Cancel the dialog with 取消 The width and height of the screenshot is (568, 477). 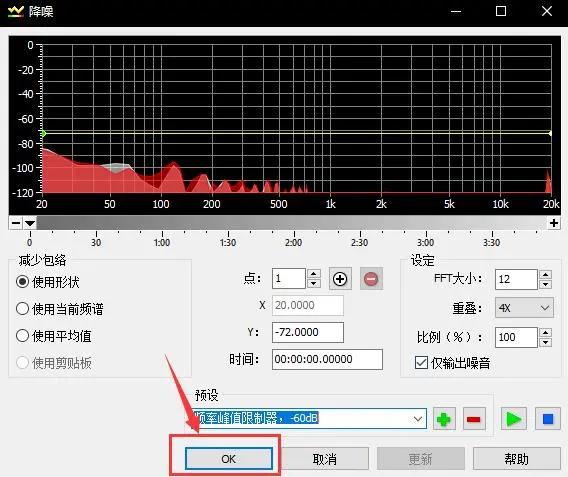(x=325, y=459)
